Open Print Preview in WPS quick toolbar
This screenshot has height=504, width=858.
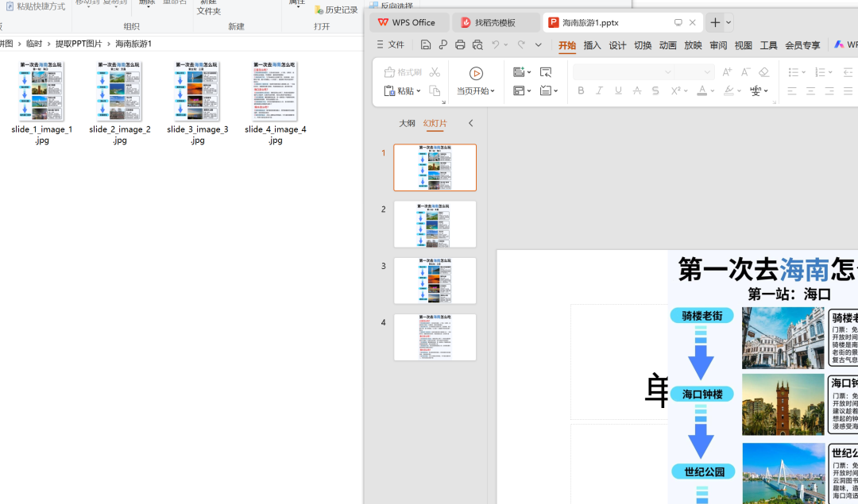(x=477, y=44)
